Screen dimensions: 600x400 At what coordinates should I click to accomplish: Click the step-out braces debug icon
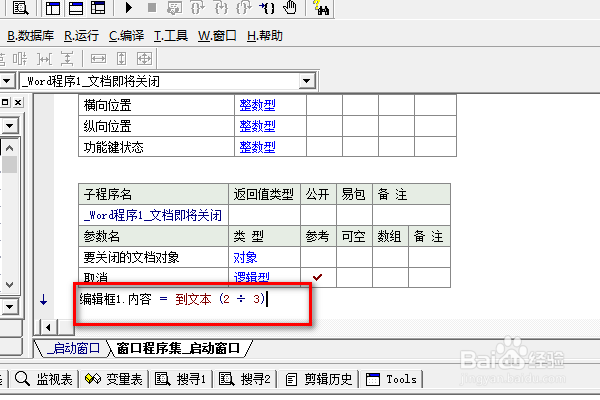244,7
